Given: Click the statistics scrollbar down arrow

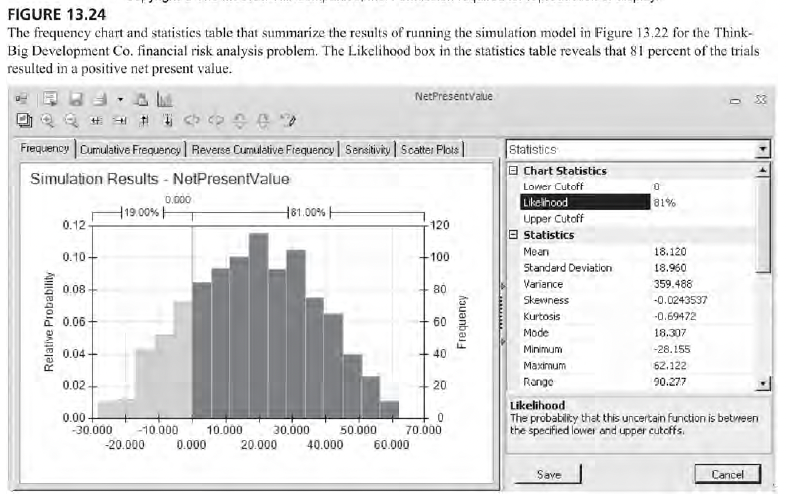Looking at the screenshot, I should 762,384.
